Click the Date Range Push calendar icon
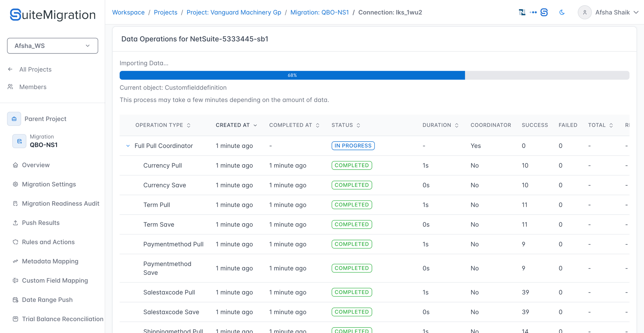 point(15,300)
